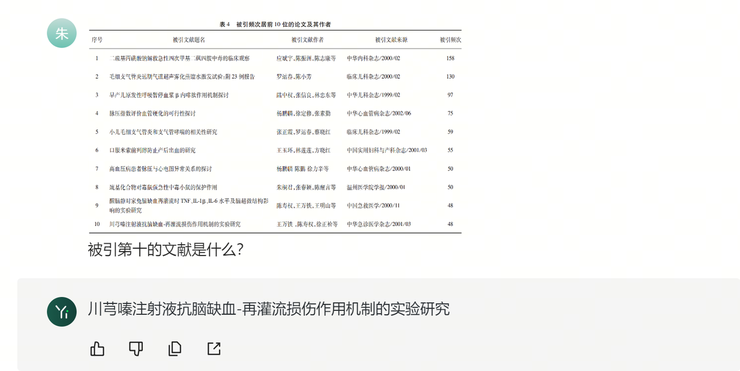
Task: Share the response via export icon
Action: click(x=214, y=349)
